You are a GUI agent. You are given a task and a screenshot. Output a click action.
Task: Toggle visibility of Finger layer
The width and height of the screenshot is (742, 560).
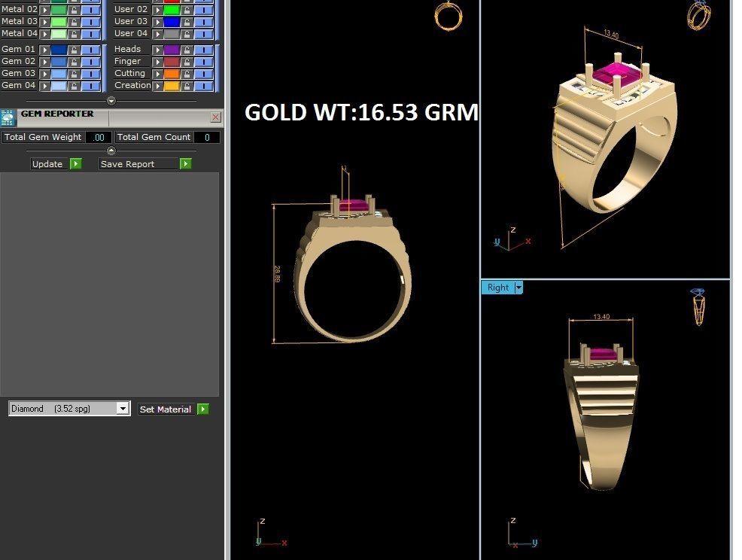[203, 62]
